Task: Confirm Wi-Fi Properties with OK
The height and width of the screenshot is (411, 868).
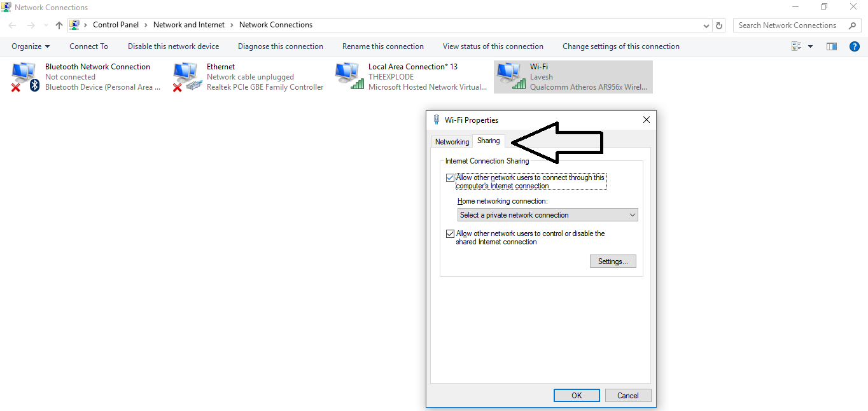Action: tap(576, 395)
